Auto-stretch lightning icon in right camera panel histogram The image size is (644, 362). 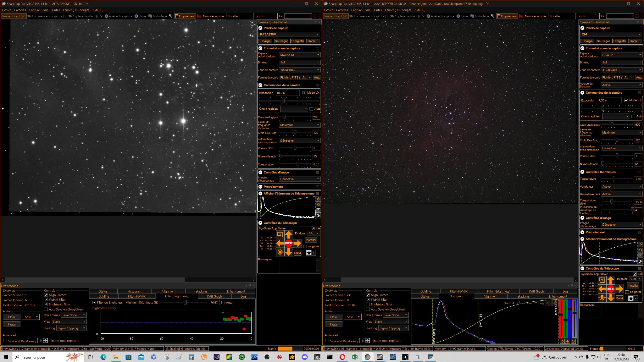coord(640,245)
